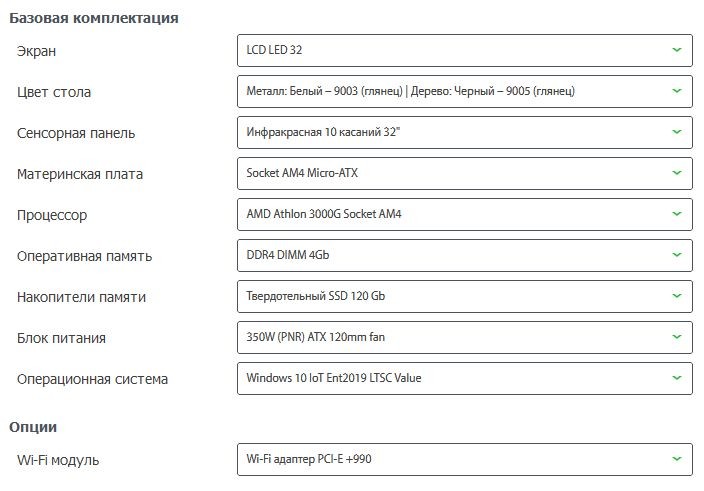Expand Накопители памяти SSD 120 Gb dropdown

point(465,296)
